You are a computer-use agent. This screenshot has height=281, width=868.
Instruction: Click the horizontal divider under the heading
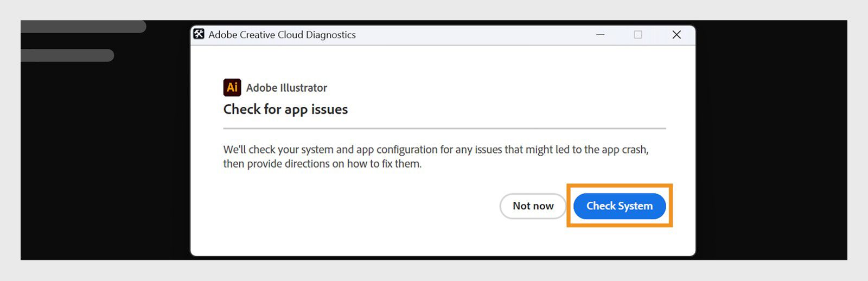pos(444,129)
